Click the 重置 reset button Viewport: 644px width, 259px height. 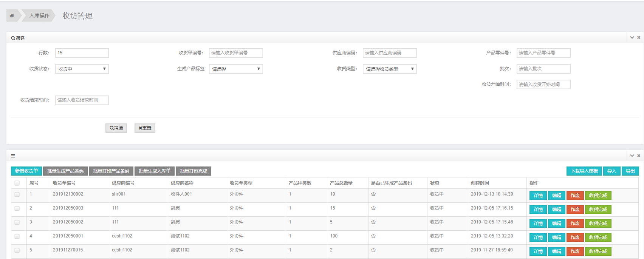pos(145,128)
